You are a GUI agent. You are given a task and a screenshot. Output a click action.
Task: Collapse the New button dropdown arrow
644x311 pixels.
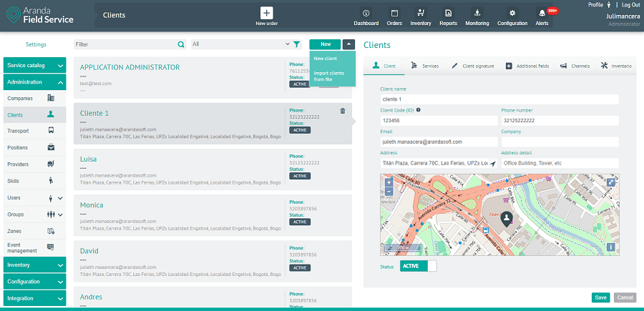pos(348,44)
